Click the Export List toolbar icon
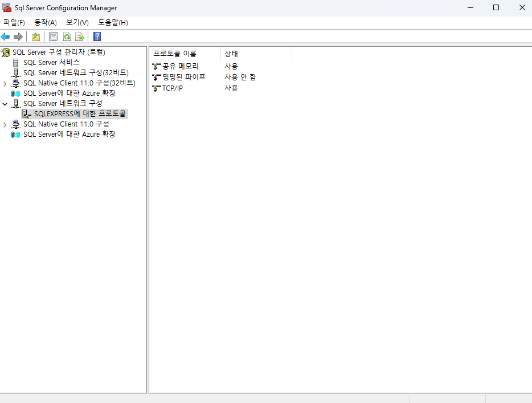The width and height of the screenshot is (532, 403). coord(80,36)
